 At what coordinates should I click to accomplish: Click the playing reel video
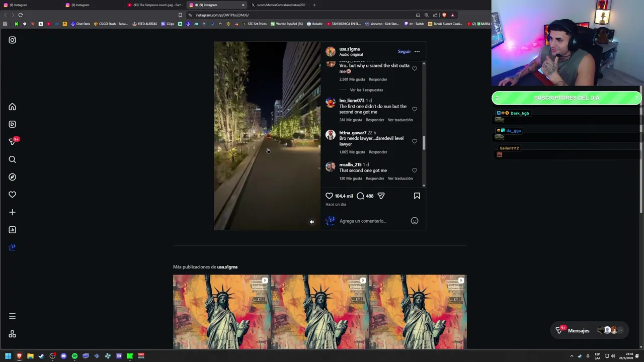click(267, 136)
